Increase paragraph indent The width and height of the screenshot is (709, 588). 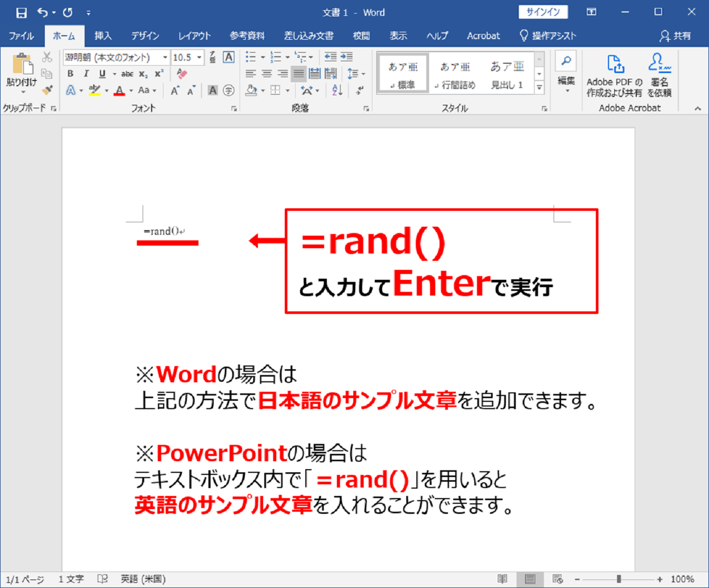click(x=347, y=57)
